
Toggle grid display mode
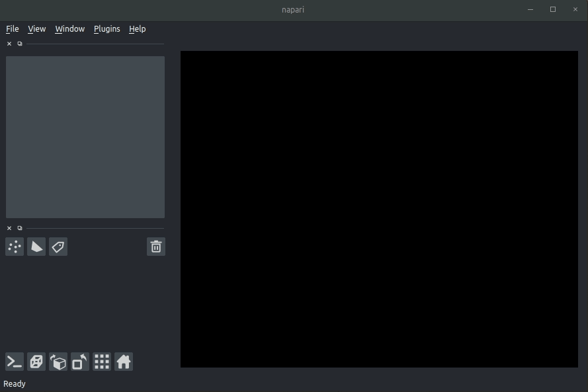pos(101,362)
